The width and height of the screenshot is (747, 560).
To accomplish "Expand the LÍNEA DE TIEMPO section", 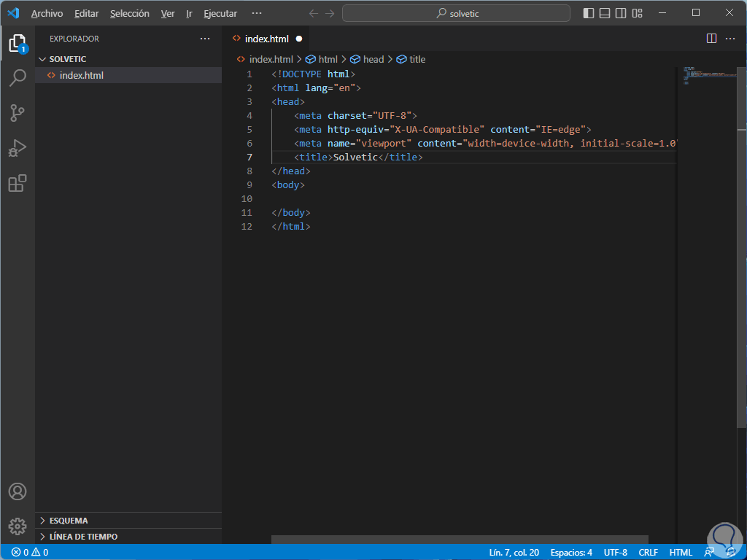I will click(x=83, y=537).
